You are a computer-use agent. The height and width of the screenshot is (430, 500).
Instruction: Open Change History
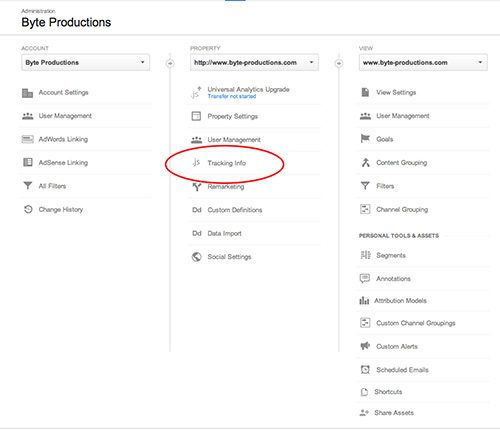click(61, 209)
